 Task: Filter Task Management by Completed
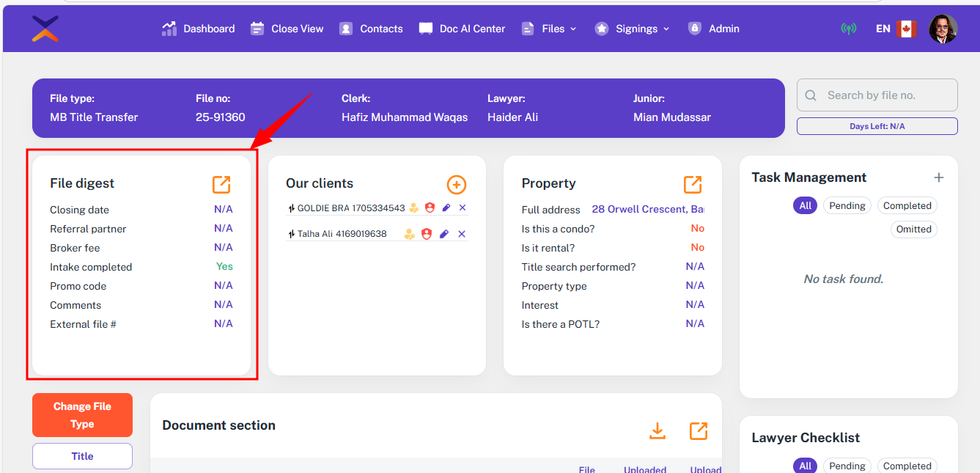tap(907, 206)
